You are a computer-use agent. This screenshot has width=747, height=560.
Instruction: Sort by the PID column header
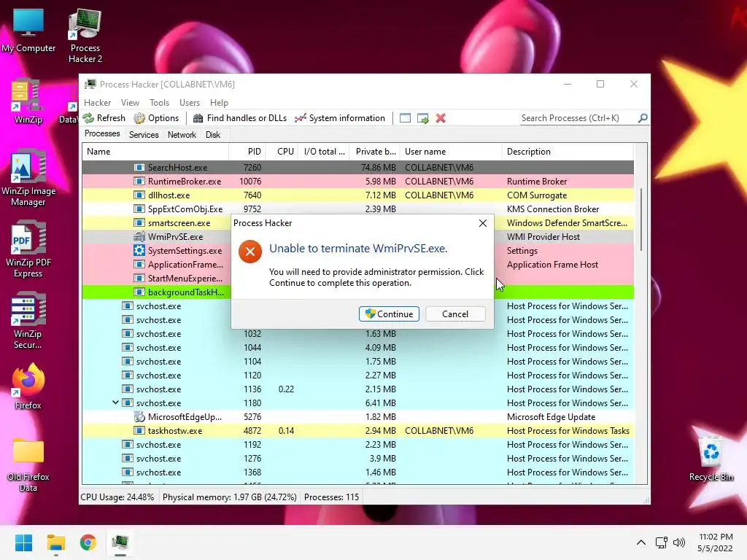tap(247, 152)
